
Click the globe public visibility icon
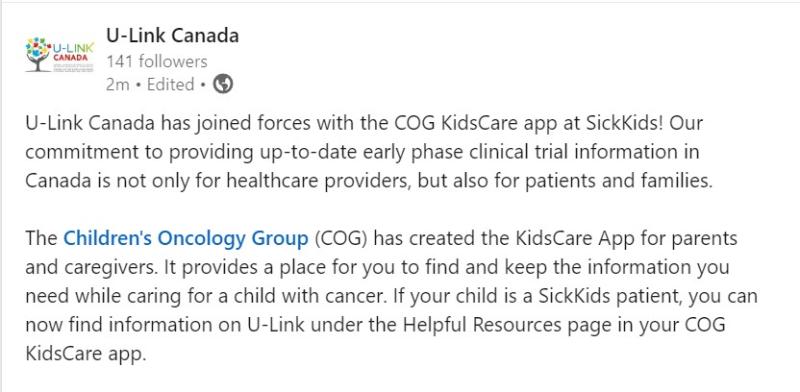pyautogui.click(x=223, y=84)
